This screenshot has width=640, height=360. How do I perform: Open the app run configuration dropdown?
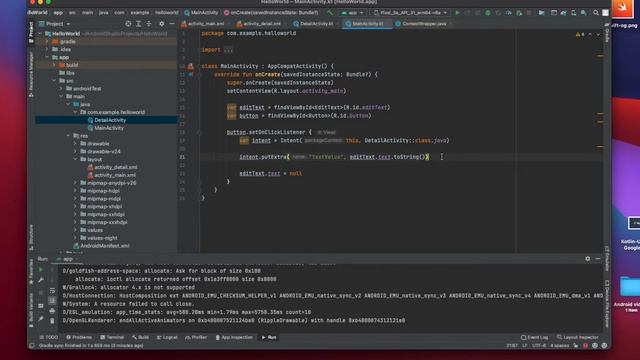pos(353,13)
